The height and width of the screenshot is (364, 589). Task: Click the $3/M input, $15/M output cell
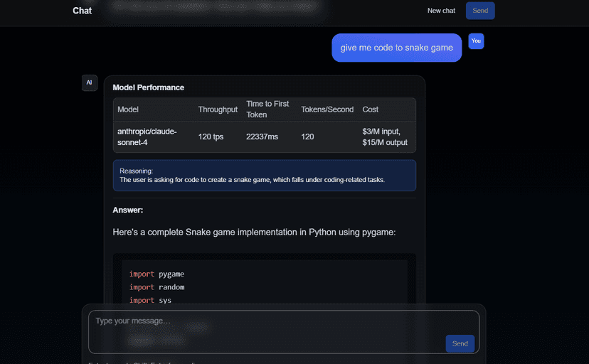385,137
